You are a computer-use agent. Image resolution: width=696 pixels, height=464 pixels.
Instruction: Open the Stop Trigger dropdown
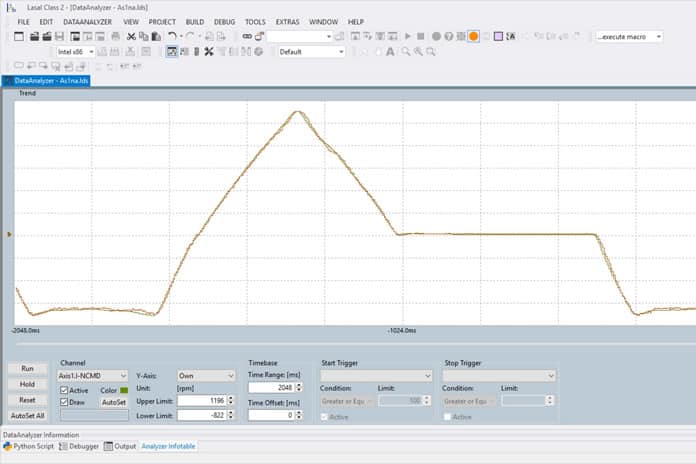click(x=499, y=376)
